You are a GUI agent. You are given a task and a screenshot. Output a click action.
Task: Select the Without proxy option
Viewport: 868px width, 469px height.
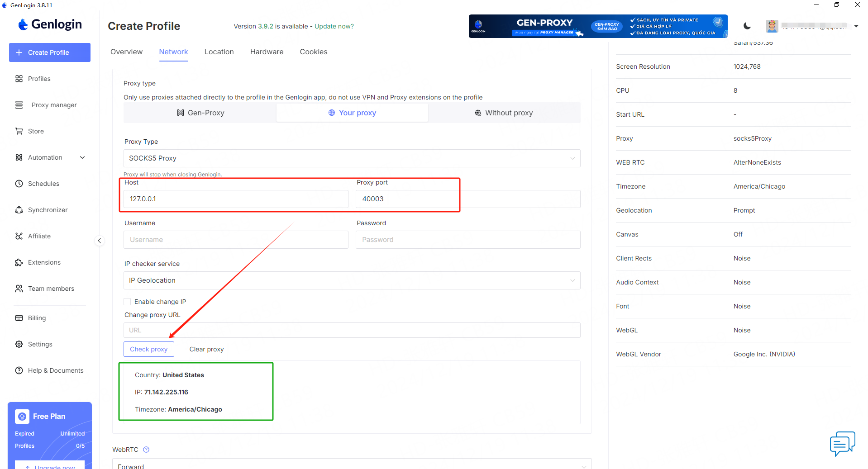tap(504, 113)
